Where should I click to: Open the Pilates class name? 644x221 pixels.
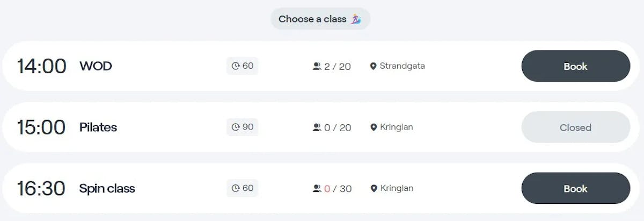coord(98,127)
